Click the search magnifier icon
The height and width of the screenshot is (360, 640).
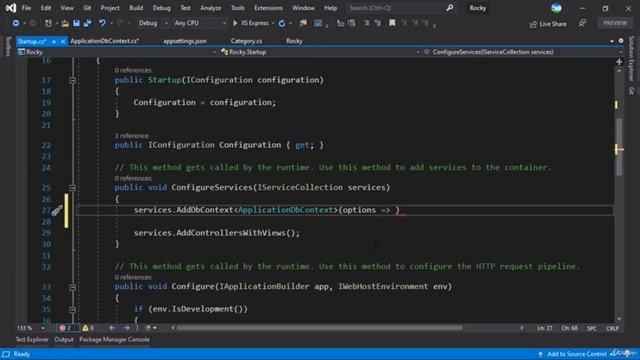click(450, 8)
